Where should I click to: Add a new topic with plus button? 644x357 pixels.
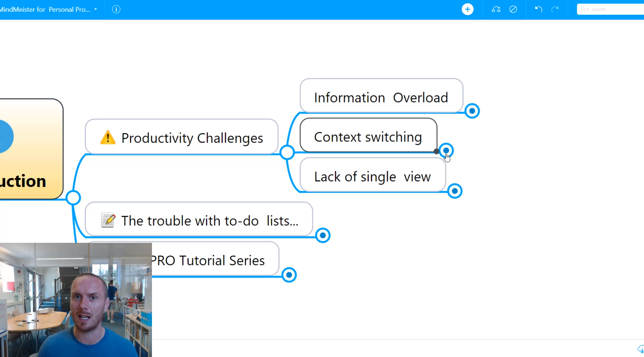tap(468, 9)
